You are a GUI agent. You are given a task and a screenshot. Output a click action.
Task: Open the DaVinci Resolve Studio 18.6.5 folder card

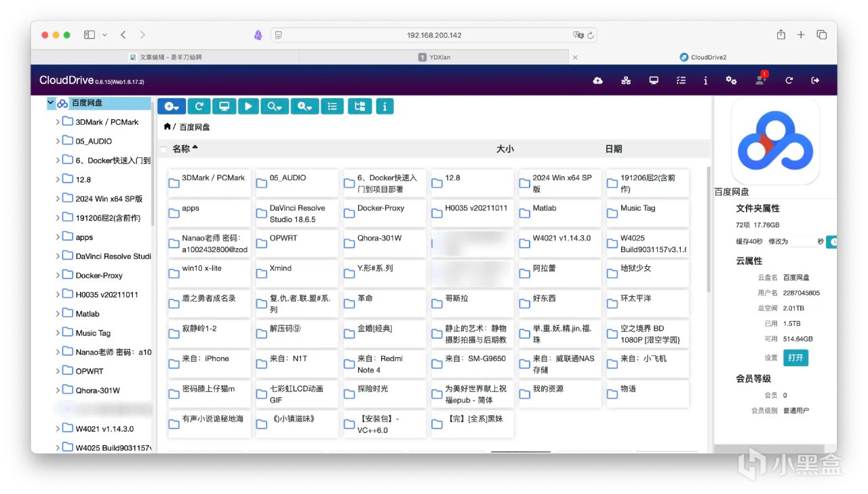coord(296,213)
